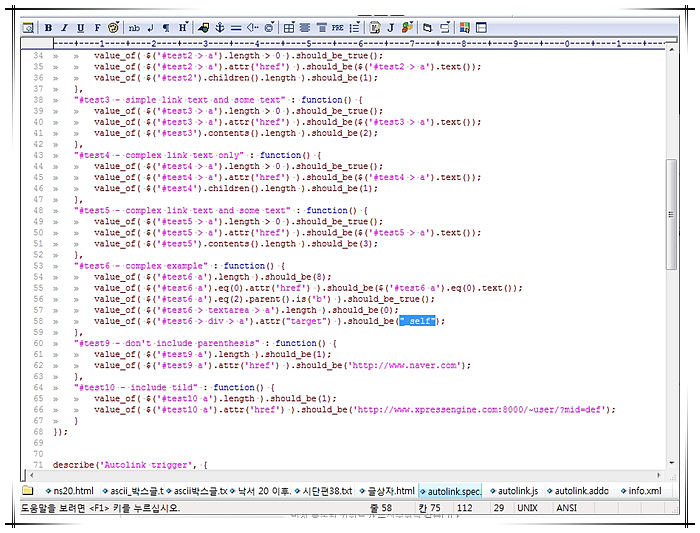Open the directory folder icon beside document tabs

28,491
